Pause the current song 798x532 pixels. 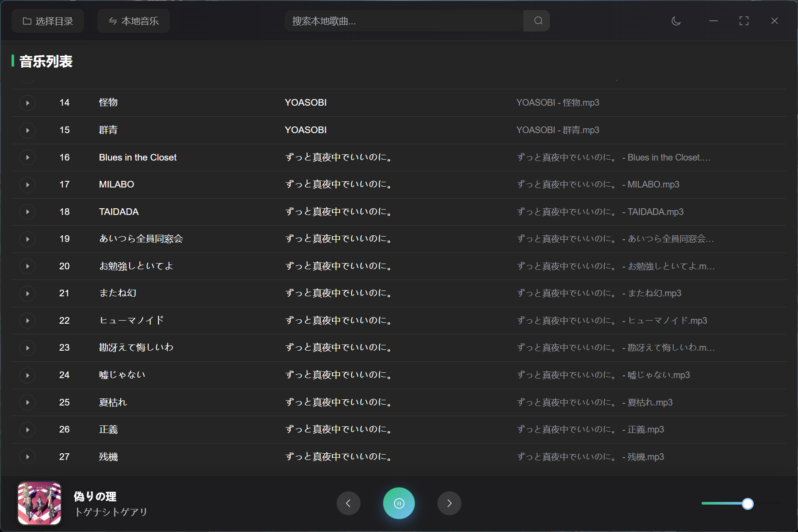(x=399, y=503)
